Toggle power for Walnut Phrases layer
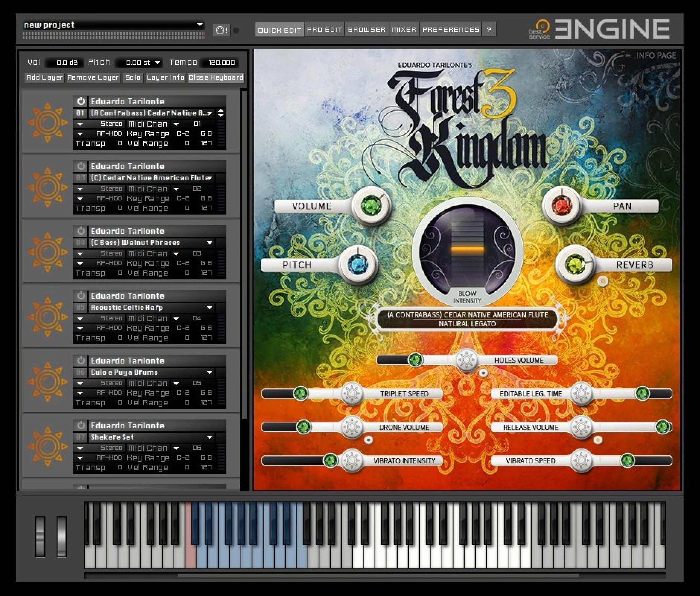The width and height of the screenshot is (700, 596). (81, 231)
